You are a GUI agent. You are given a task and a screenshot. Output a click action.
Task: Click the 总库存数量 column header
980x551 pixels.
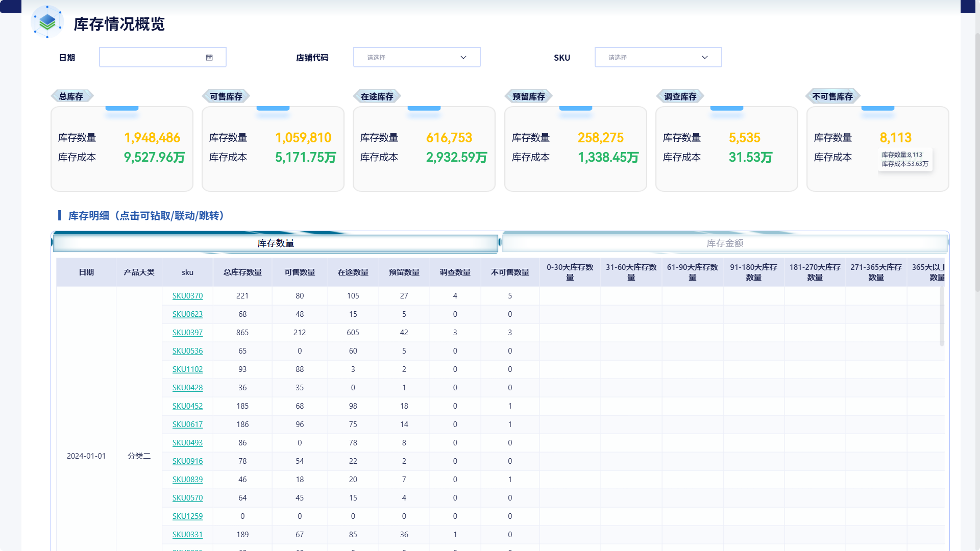(x=242, y=272)
